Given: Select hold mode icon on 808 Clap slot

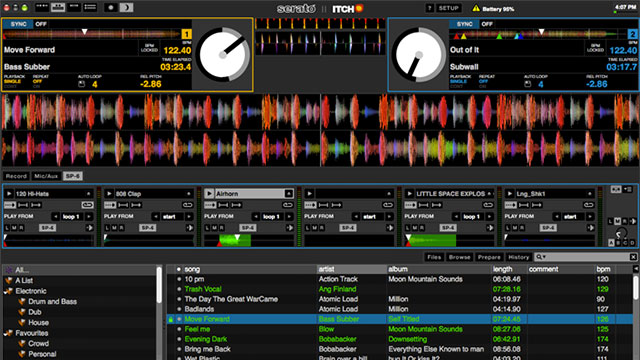Looking at the screenshot, I should 123,205.
